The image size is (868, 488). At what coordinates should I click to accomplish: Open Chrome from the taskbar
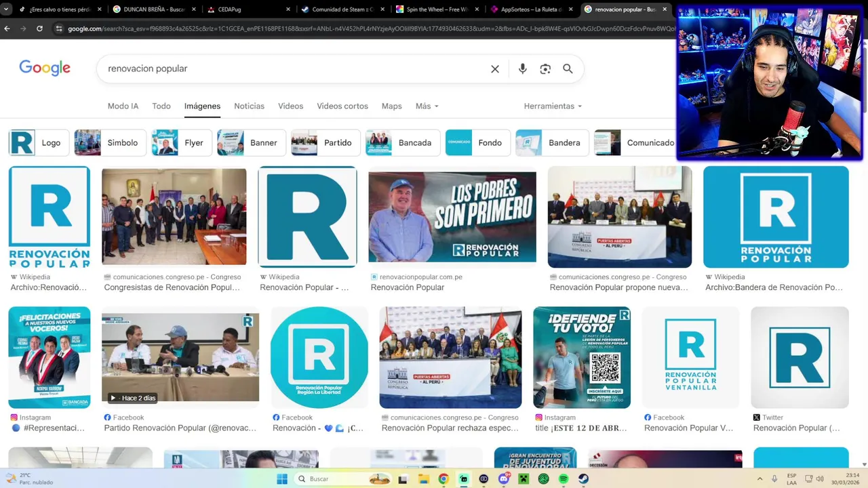(x=443, y=479)
